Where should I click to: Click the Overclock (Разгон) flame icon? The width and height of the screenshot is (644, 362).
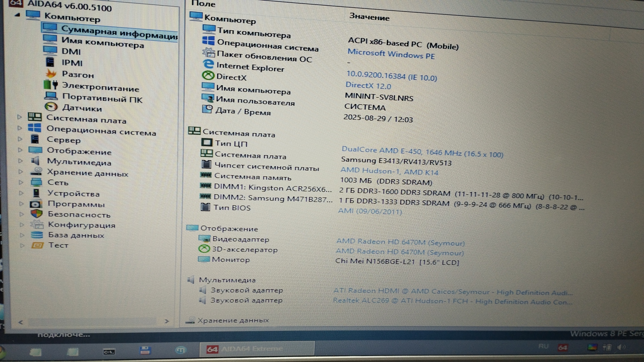(51, 73)
